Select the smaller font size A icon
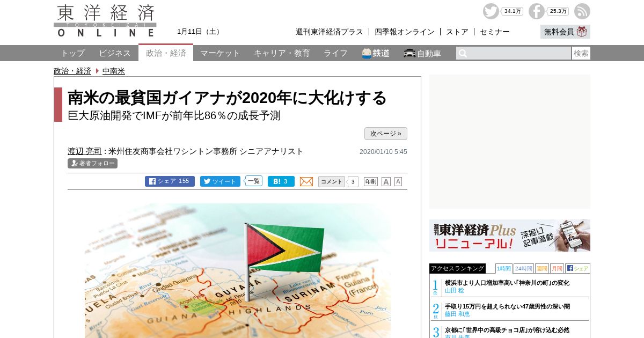The image size is (644, 338). point(398,181)
